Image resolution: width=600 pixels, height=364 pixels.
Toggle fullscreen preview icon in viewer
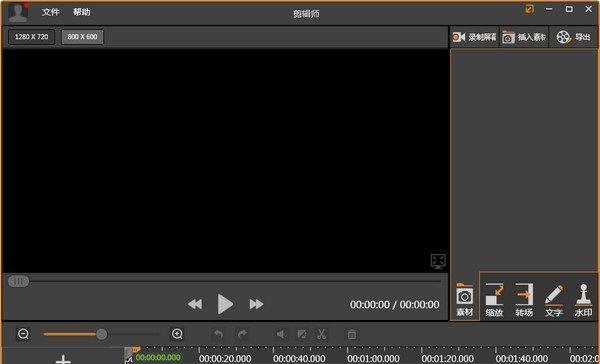click(438, 261)
